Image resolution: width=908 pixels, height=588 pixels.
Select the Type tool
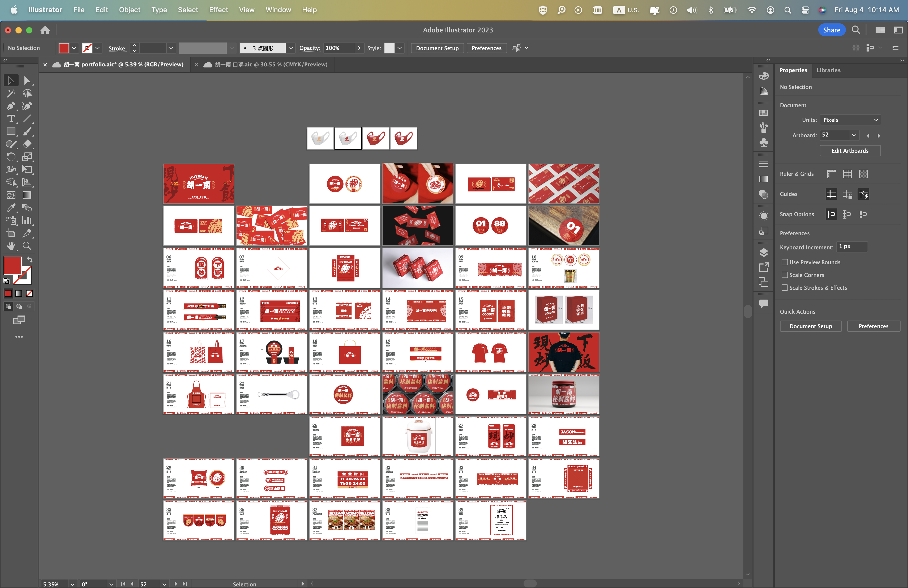11,119
